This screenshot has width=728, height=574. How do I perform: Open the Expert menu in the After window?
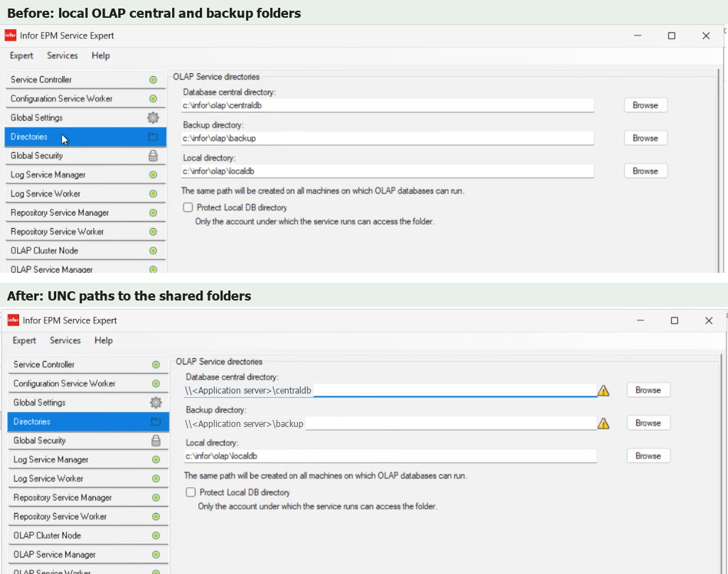[24, 340]
